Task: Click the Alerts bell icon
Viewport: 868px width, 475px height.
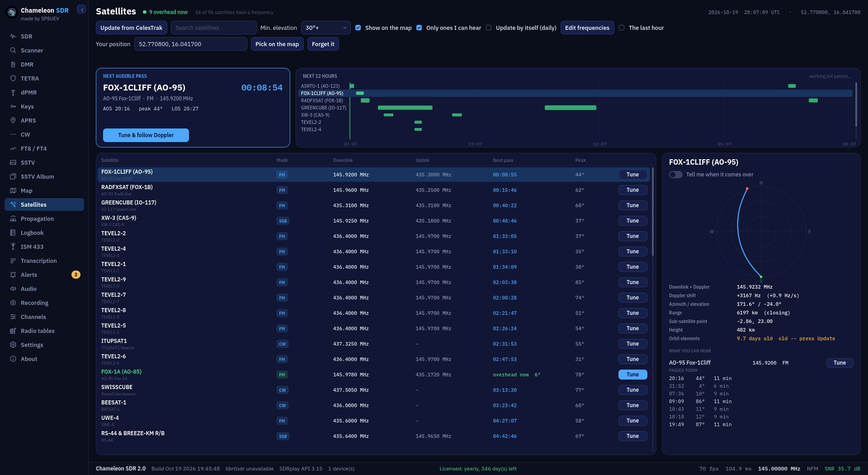Action: (13, 275)
